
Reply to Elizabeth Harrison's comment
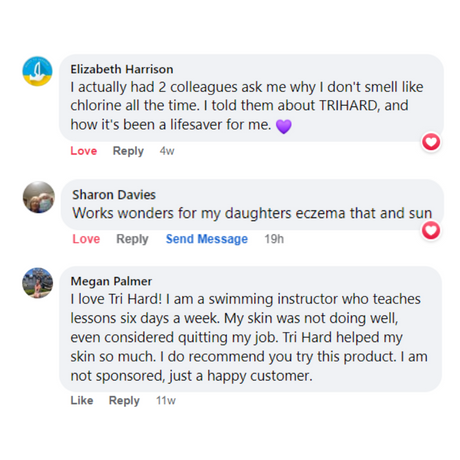point(128,151)
